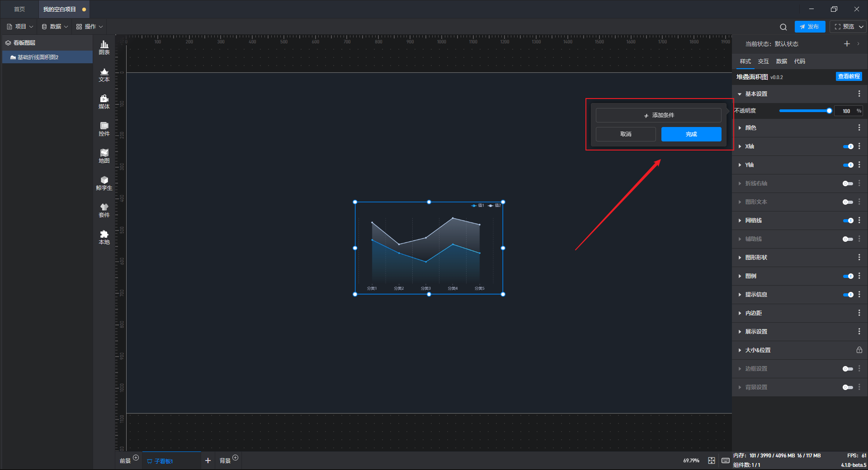Expand the 内边距 section

(740, 313)
